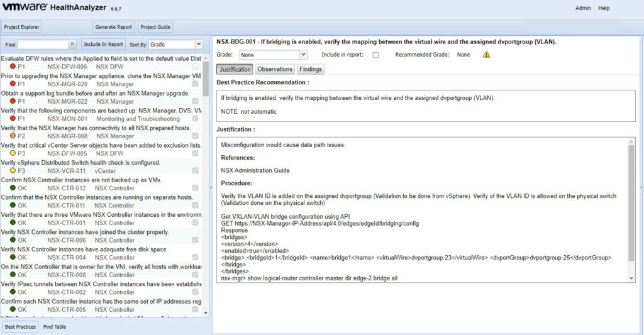Toggle report checkbox for NSX-MGR-008 row
The image size is (644, 335).
[195, 136]
